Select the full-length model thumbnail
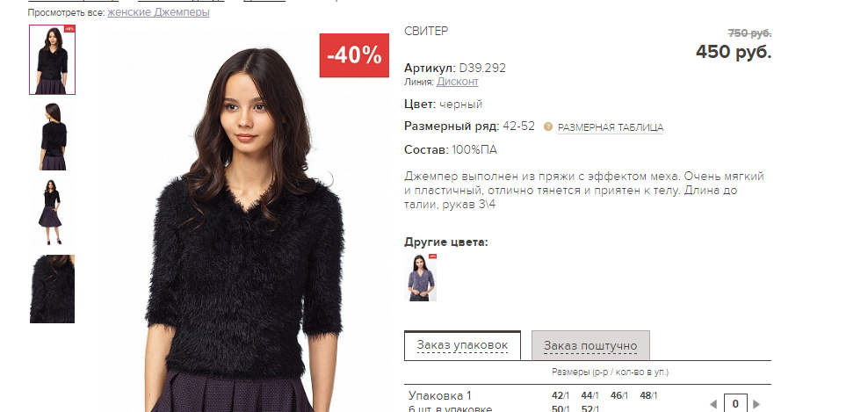Viewport: 868px width, 412px height. click(52, 212)
